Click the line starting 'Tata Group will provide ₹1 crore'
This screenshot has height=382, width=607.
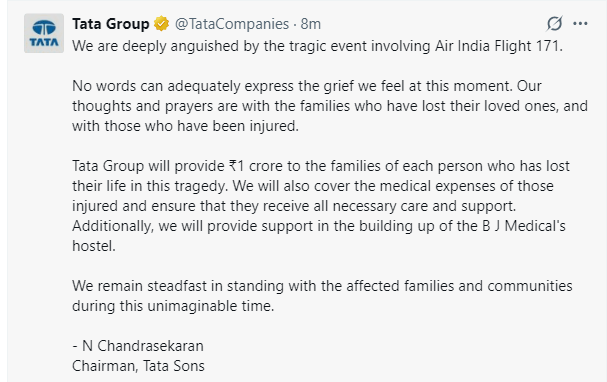321,166
